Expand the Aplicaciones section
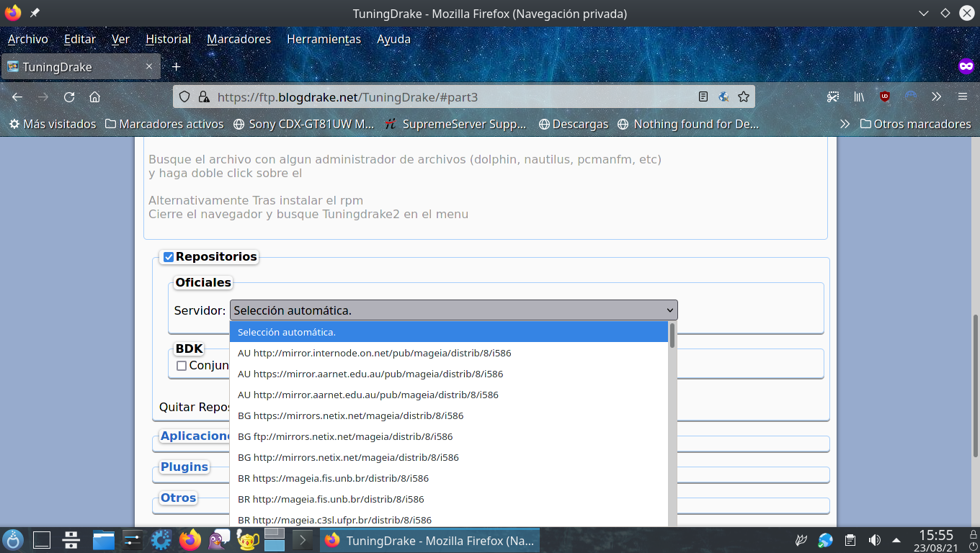The width and height of the screenshot is (980, 553). [x=195, y=436]
